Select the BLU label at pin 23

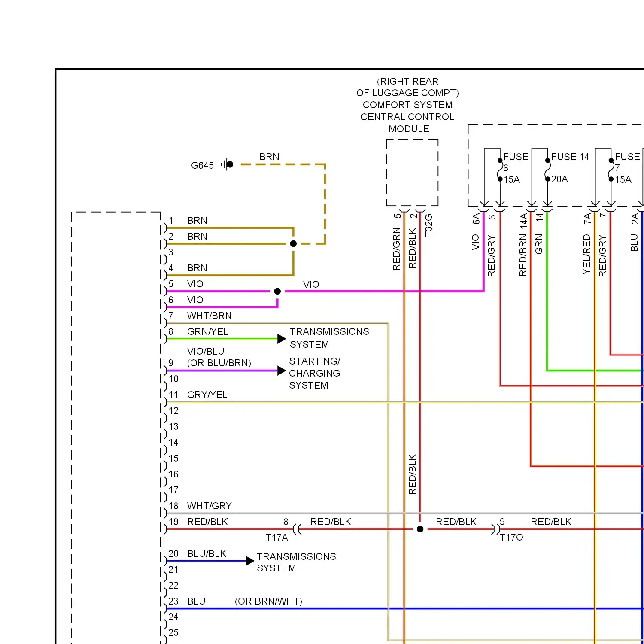(196, 601)
